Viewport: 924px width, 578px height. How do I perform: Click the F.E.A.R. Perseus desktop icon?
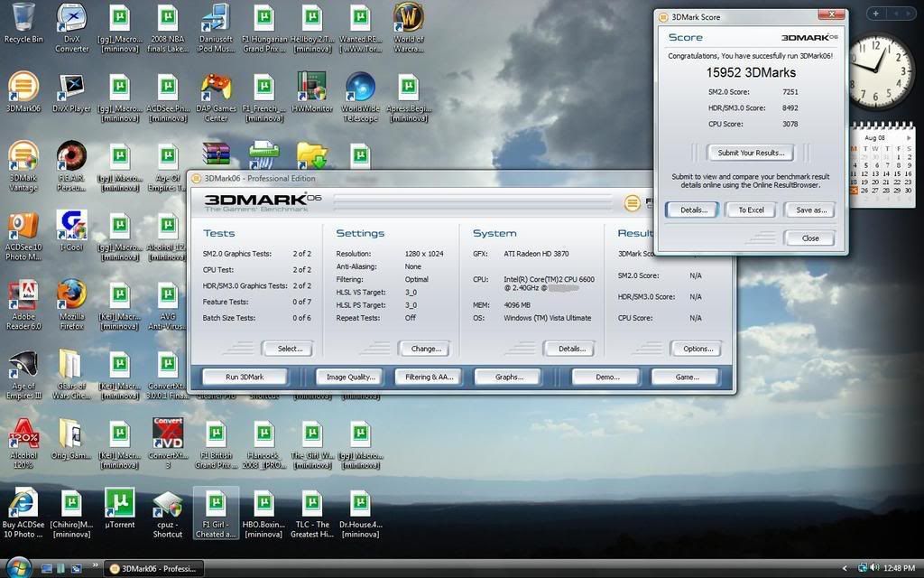(72, 166)
